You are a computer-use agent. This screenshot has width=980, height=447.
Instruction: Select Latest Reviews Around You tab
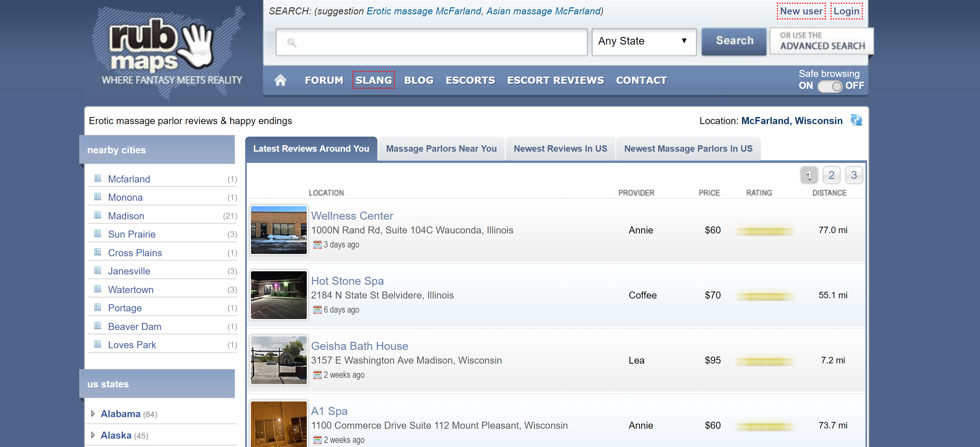(311, 148)
